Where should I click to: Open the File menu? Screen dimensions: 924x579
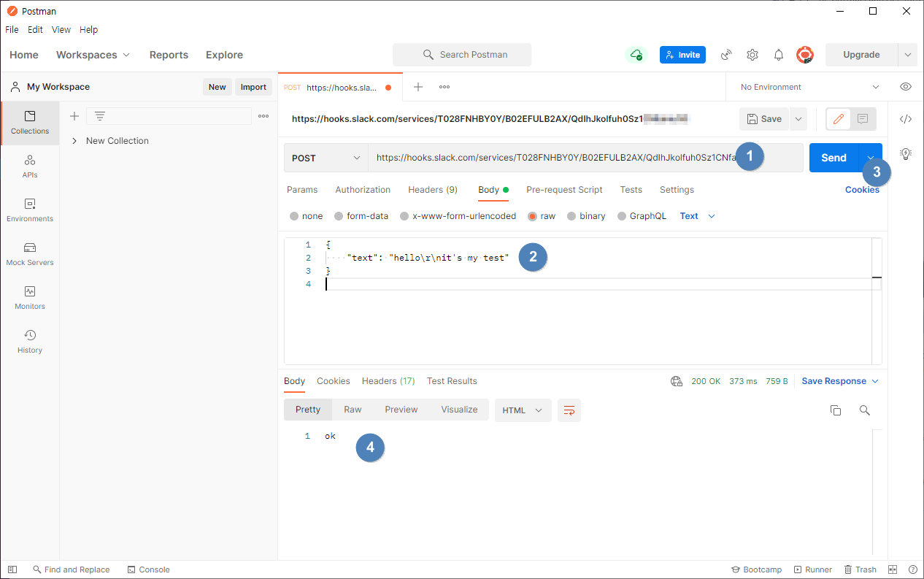[x=12, y=30]
